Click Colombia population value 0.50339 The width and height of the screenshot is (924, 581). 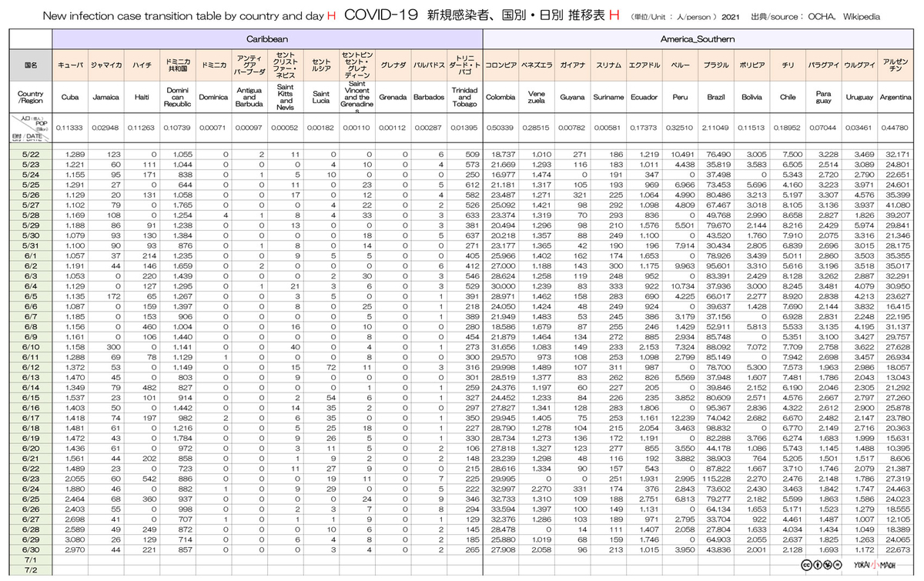[x=500, y=129]
